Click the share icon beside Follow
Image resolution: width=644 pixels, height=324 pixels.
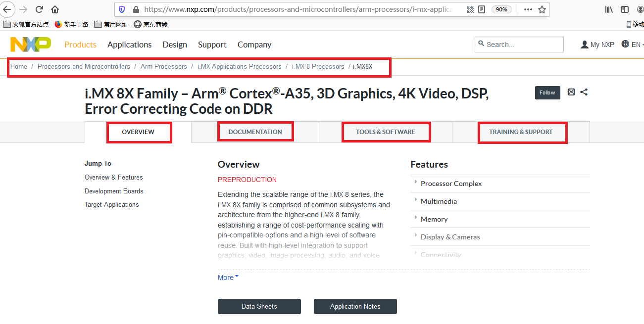584,92
